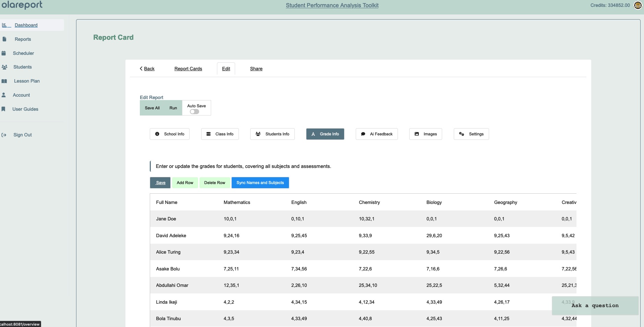Toggle the Auto Save switch
Image resolution: width=644 pixels, height=327 pixels.
point(194,112)
